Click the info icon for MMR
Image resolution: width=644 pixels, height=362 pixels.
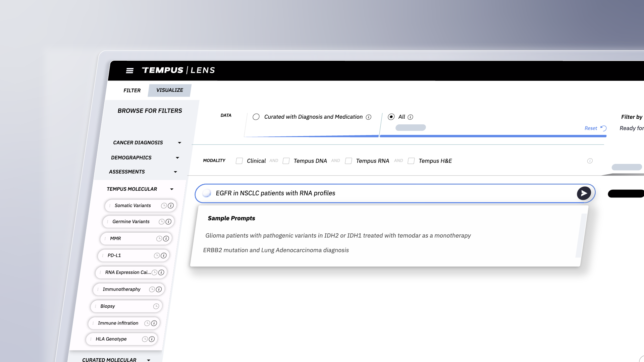(166, 239)
